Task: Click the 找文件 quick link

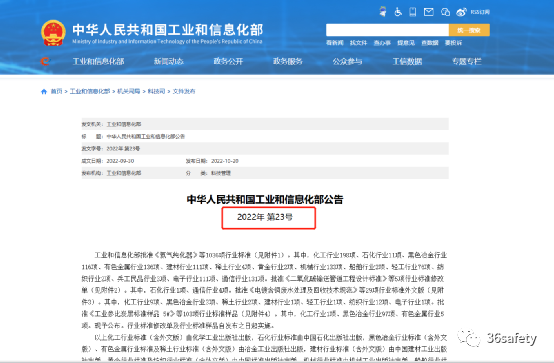Action: (358, 43)
